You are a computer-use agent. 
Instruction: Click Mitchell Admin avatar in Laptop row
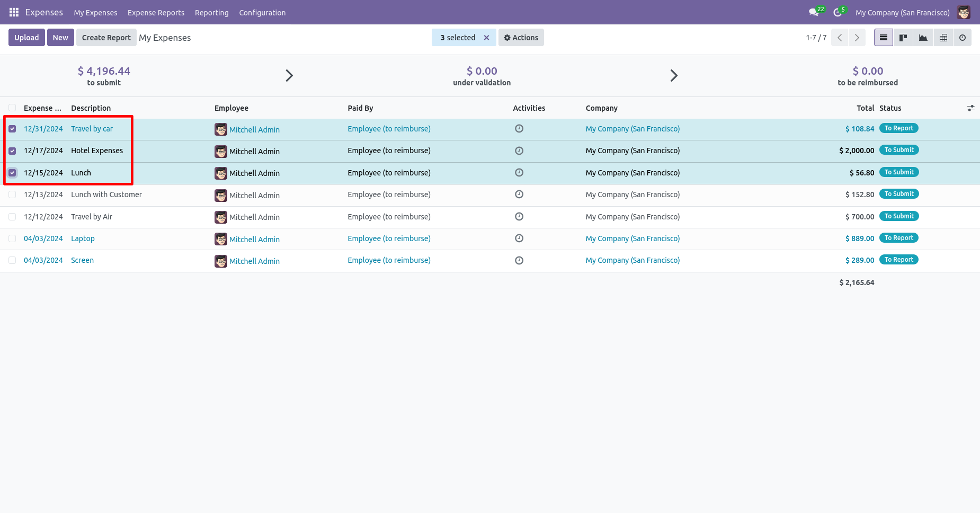point(221,239)
